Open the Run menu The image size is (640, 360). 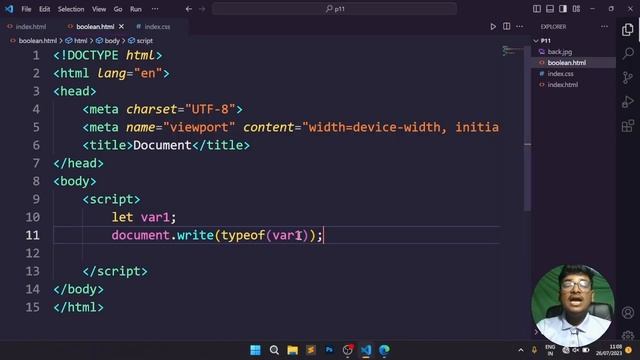(136, 9)
